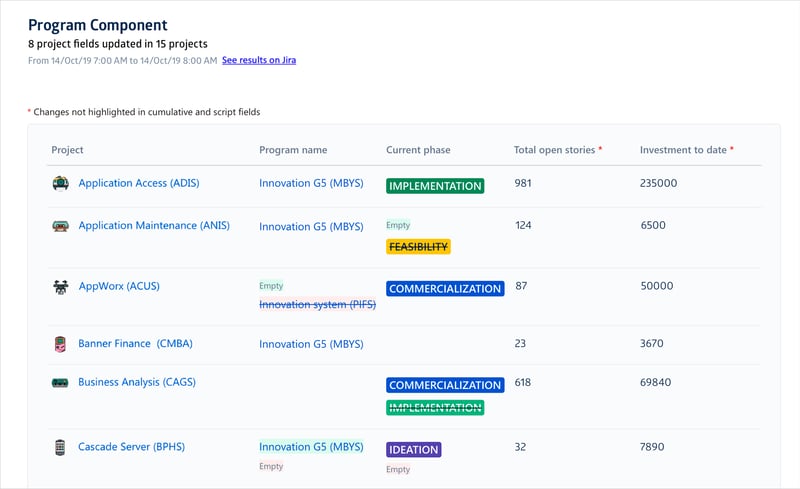Click investment value 3670
The width and height of the screenshot is (800, 489).
point(652,344)
